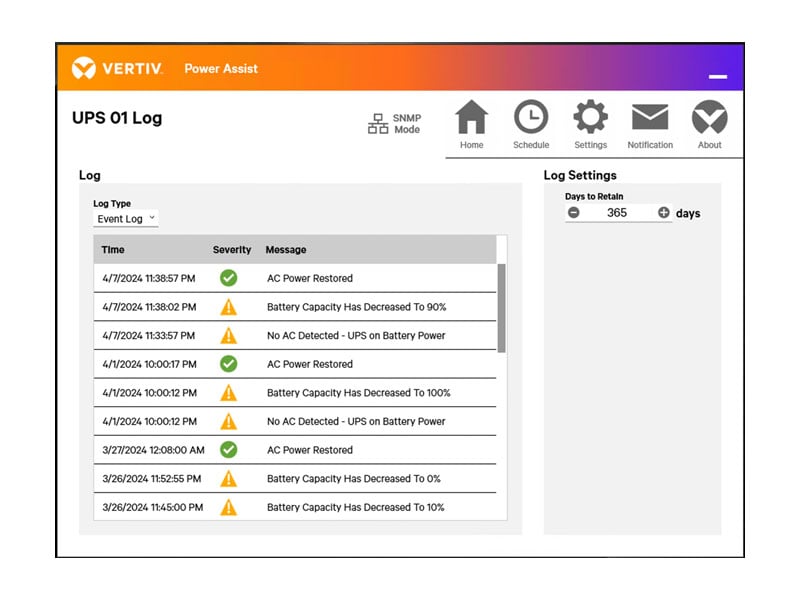Open the Notification envelope icon
This screenshot has height=600, width=800.
click(x=650, y=119)
